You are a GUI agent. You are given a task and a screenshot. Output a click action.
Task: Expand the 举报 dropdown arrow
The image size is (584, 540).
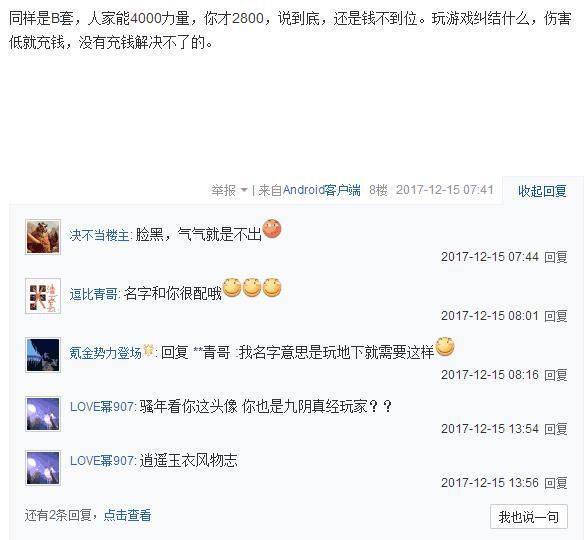pos(244,190)
